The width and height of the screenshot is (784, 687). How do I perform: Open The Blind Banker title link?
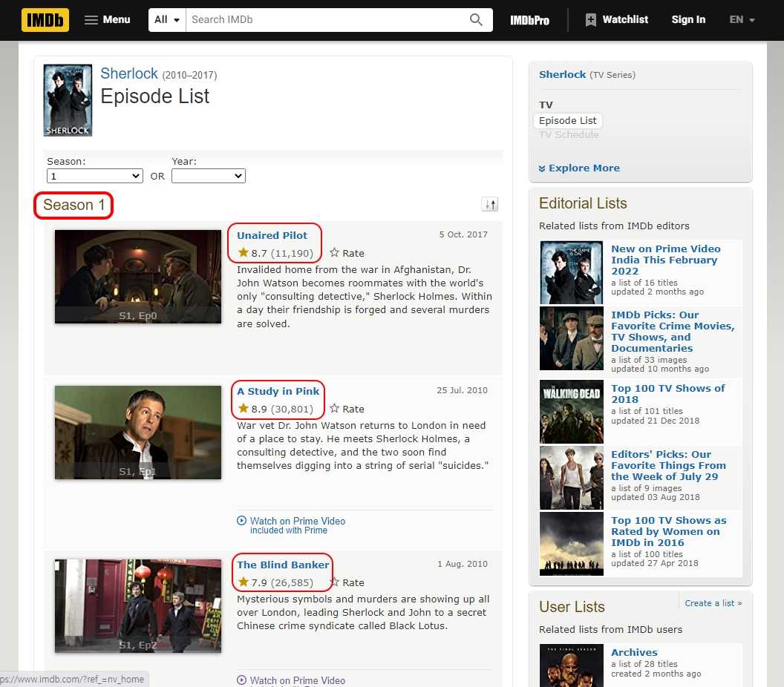click(283, 565)
